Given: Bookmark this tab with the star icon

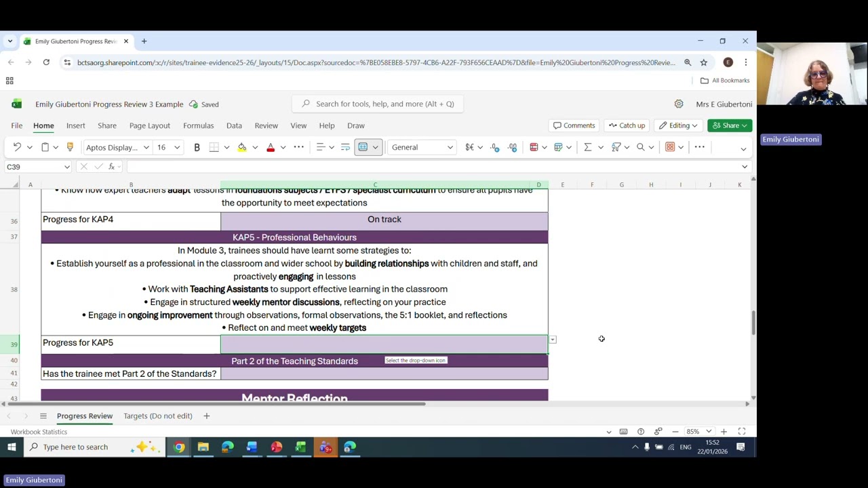Looking at the screenshot, I should click(704, 62).
